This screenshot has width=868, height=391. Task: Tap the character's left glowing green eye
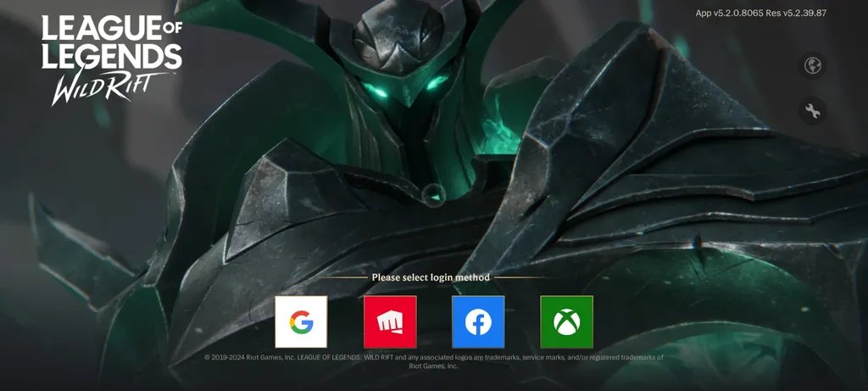coord(376,90)
